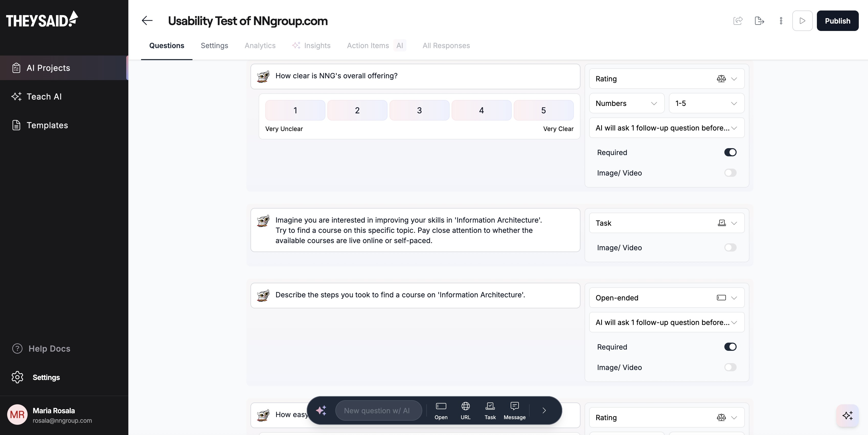
Task: Add a Task question from toolbar
Action: (490, 411)
